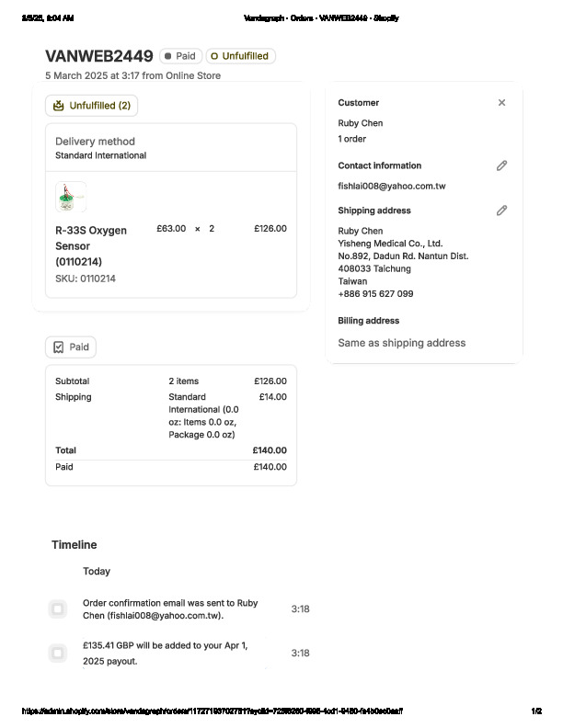Edit contact information with pencil icon
This screenshot has height=728, width=563.
tap(501, 165)
